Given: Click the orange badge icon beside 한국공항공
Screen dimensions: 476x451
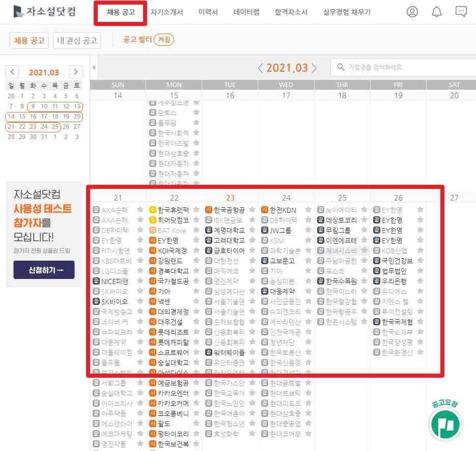Looking at the screenshot, I should pos(208,209).
